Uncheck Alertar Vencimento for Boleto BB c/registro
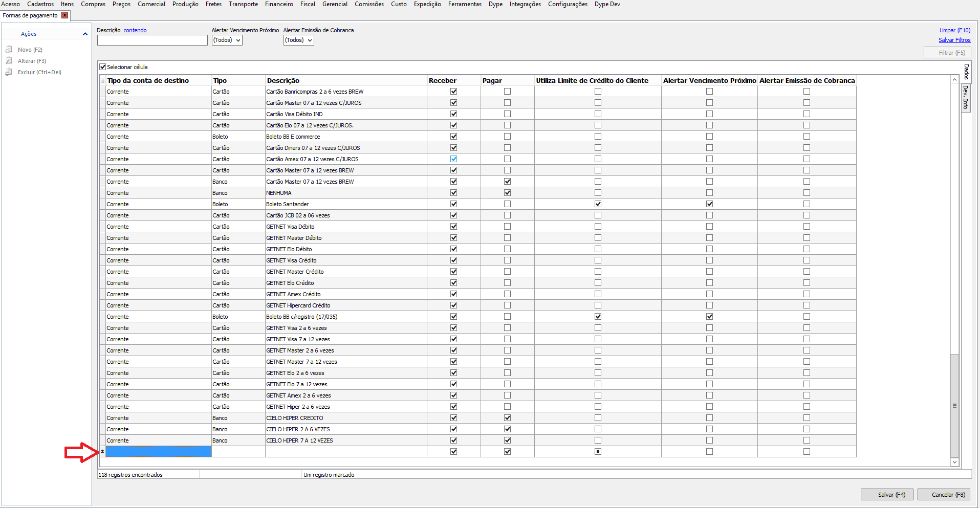The height and width of the screenshot is (508, 980). click(709, 317)
